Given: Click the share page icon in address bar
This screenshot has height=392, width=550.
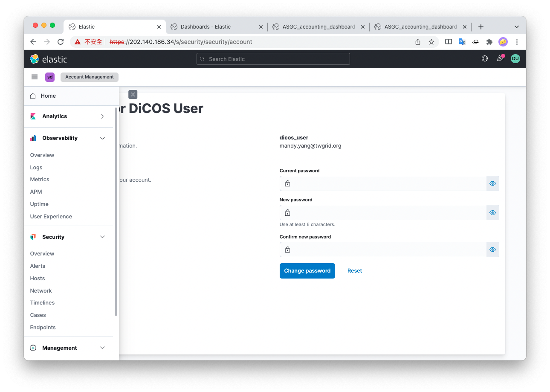Looking at the screenshot, I should click(418, 42).
